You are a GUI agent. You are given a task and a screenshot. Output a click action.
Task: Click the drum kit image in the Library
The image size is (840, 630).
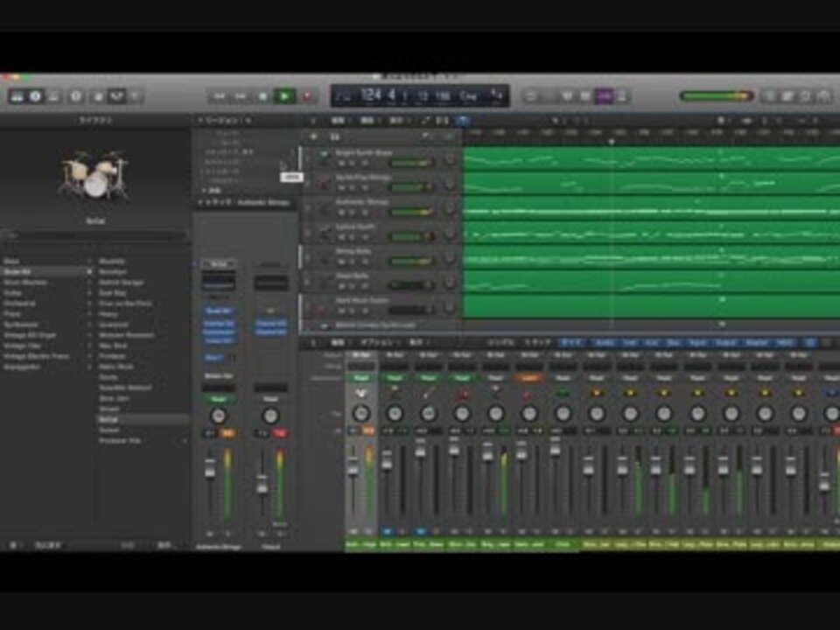coord(94,175)
